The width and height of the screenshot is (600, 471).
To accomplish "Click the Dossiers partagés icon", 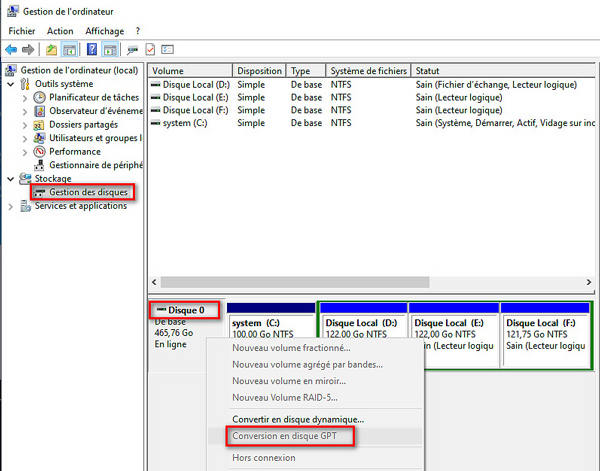I will coord(40,125).
